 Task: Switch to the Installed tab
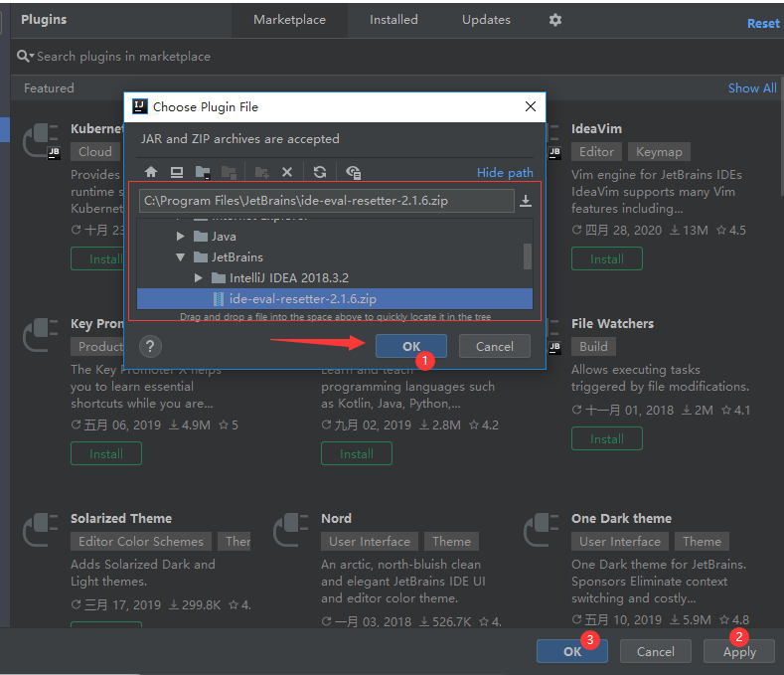(x=393, y=20)
